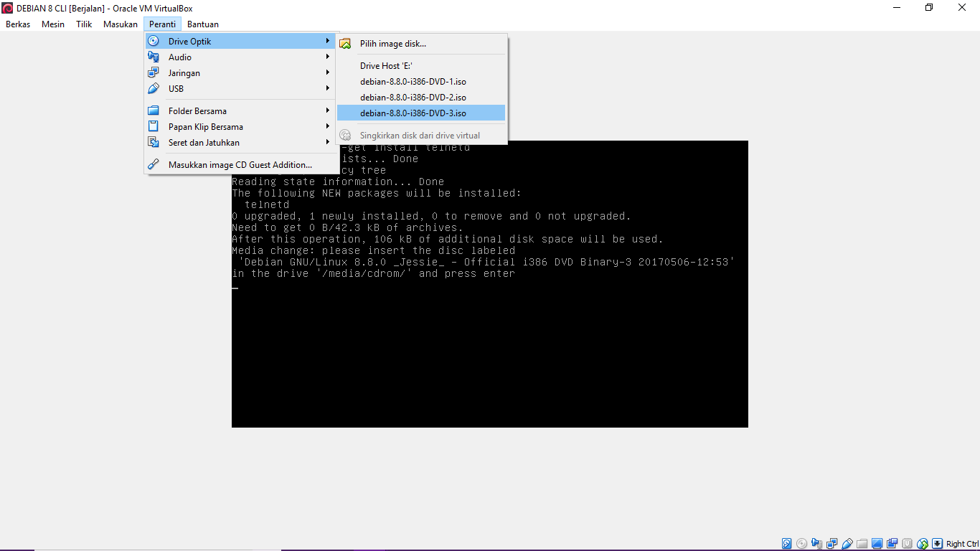The width and height of the screenshot is (980, 551).
Task: Click the Right Ctrl host key label
Action: pos(962,544)
